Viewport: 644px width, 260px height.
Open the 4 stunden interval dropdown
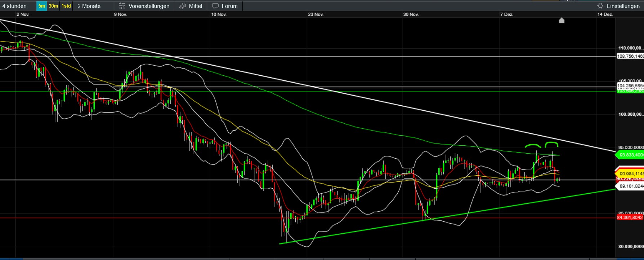pyautogui.click(x=15, y=6)
